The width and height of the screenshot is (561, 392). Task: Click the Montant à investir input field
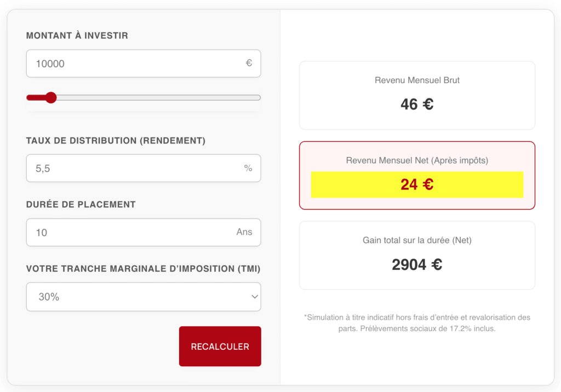coord(144,63)
